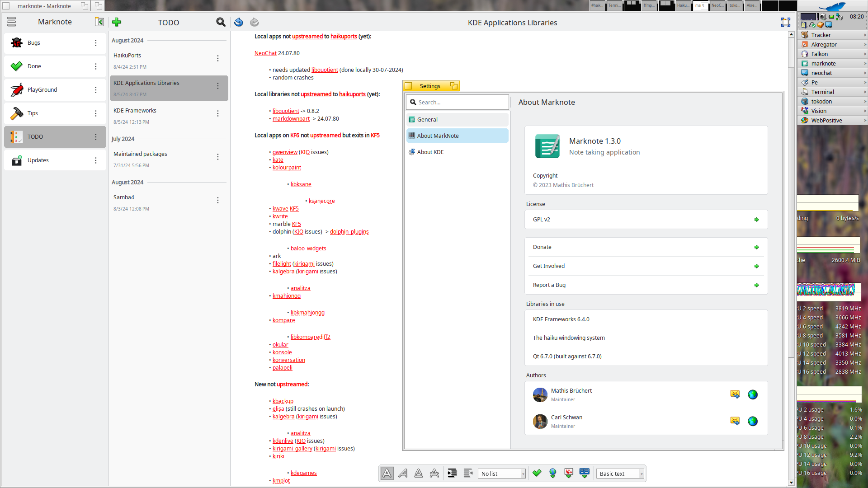Click the Settings window title tab
The height and width of the screenshot is (488, 868).
430,86
